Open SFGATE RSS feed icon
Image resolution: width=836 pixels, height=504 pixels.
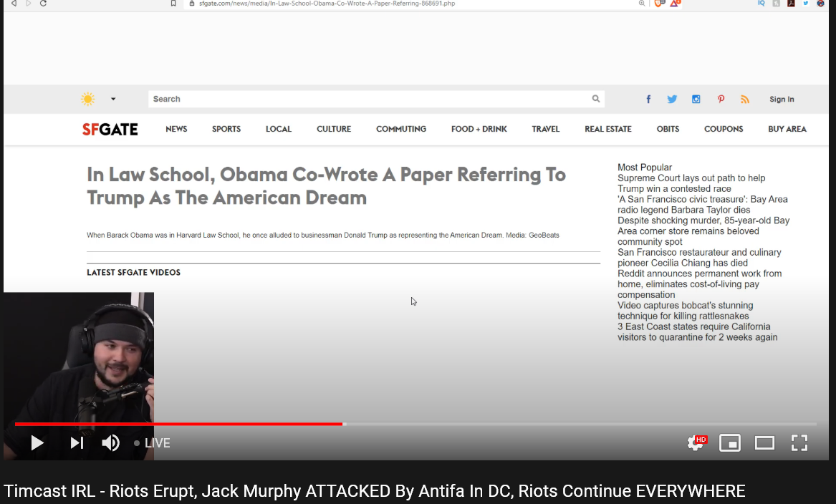tap(745, 99)
